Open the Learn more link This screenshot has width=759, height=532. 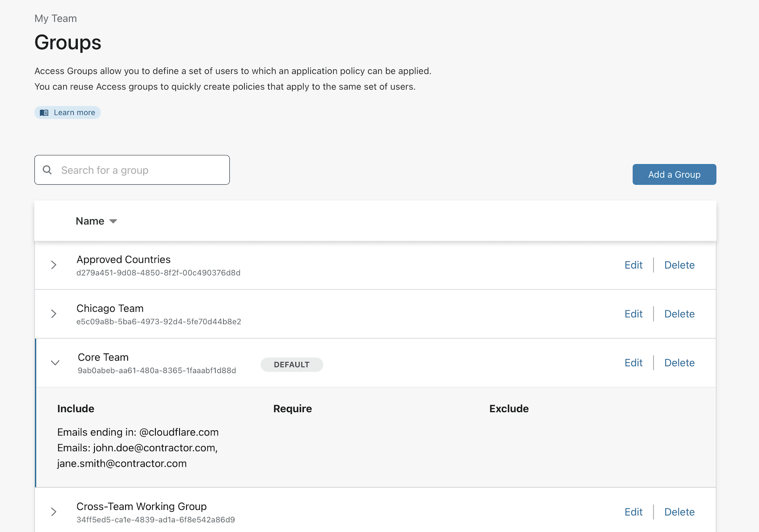(74, 113)
